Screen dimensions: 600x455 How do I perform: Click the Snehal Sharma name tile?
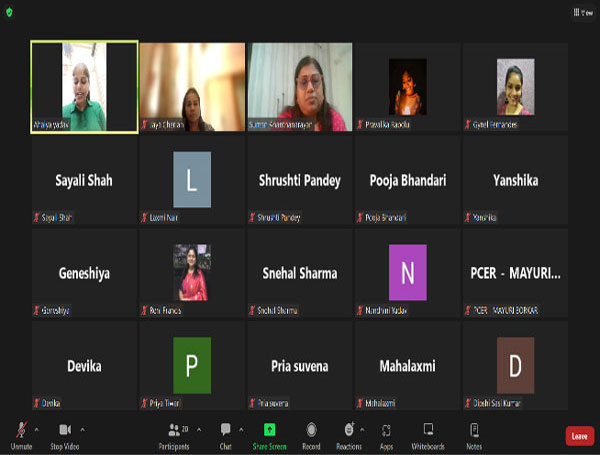pyautogui.click(x=300, y=273)
